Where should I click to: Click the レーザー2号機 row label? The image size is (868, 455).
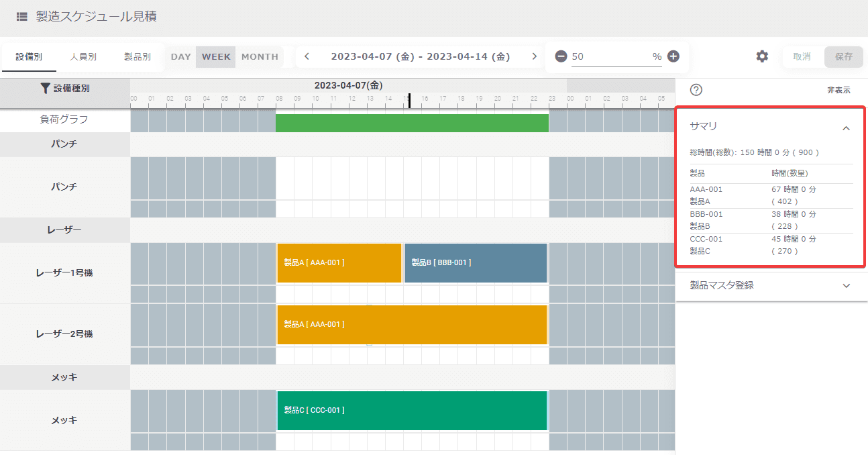tap(65, 334)
